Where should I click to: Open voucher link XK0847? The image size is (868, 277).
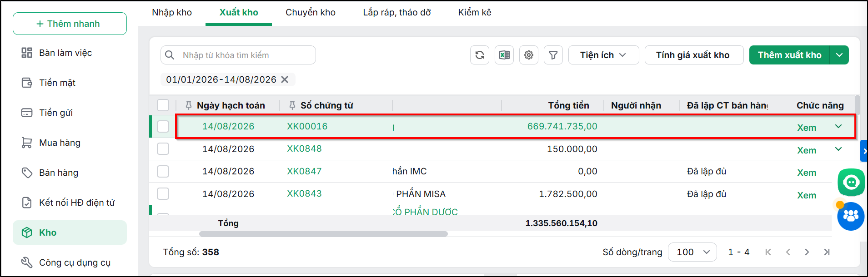click(x=304, y=171)
